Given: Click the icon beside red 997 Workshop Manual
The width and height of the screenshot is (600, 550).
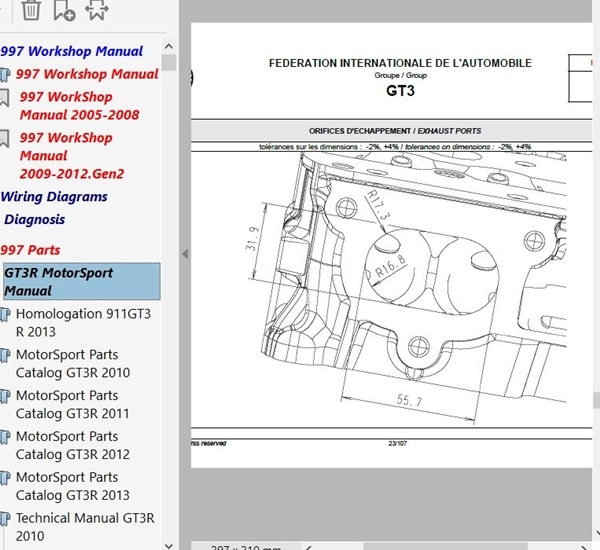Looking at the screenshot, I should 5,75.
